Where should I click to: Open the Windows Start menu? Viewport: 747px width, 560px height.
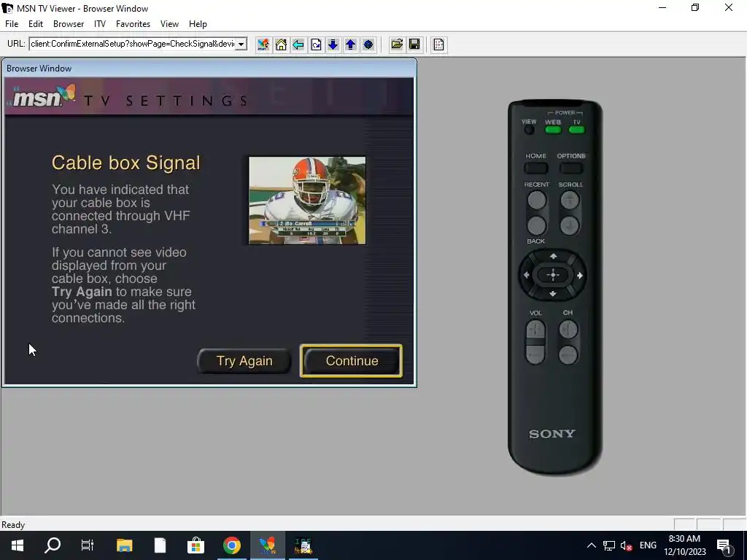click(x=18, y=545)
